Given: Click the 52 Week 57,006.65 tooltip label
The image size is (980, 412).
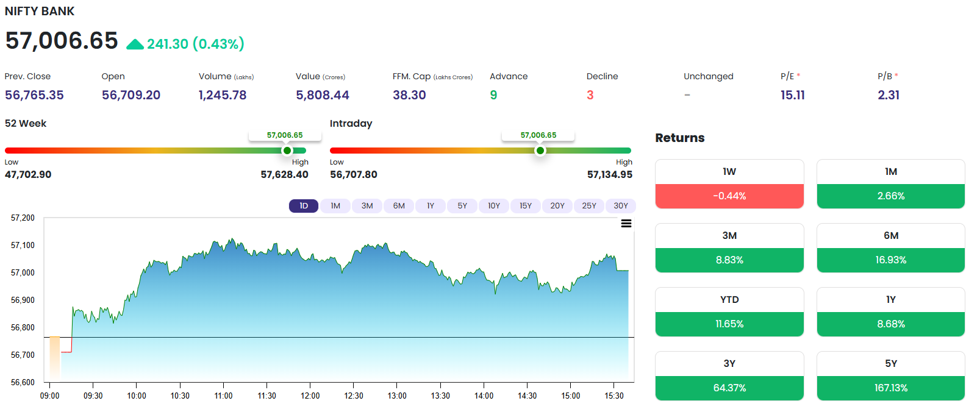Looking at the screenshot, I should click(x=285, y=135).
